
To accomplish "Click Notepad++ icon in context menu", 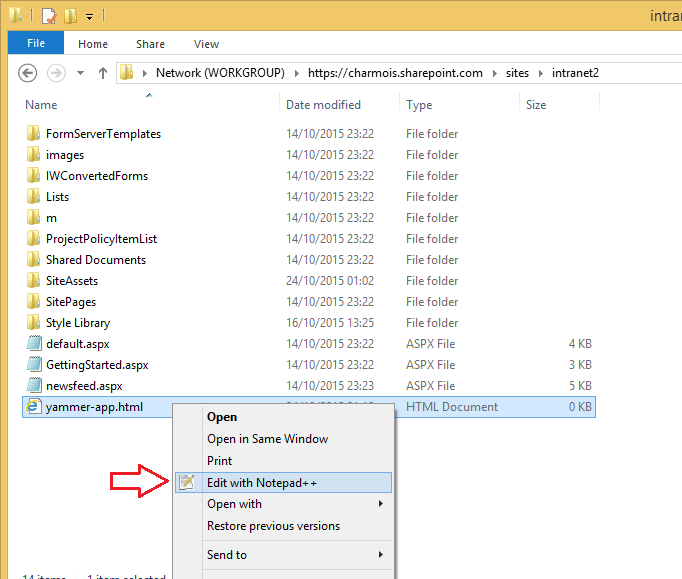I will (x=187, y=482).
